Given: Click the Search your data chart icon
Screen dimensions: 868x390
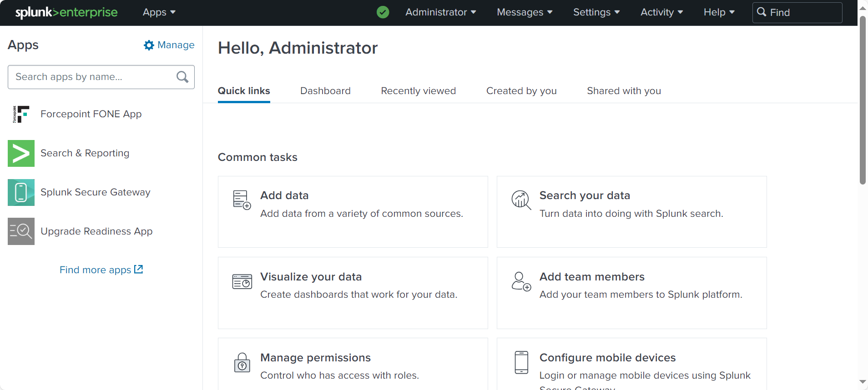Looking at the screenshot, I should (521, 200).
